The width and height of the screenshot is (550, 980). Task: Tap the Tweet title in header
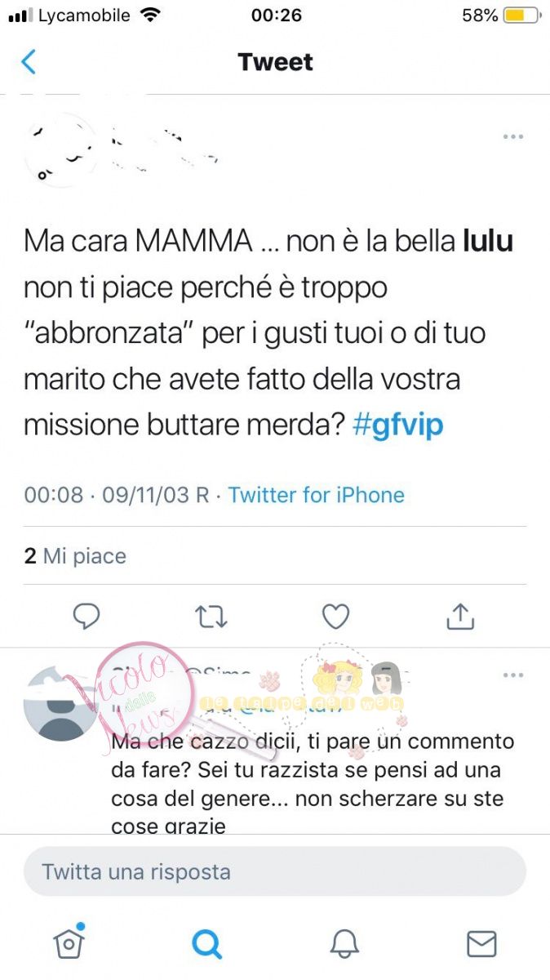[x=275, y=62]
